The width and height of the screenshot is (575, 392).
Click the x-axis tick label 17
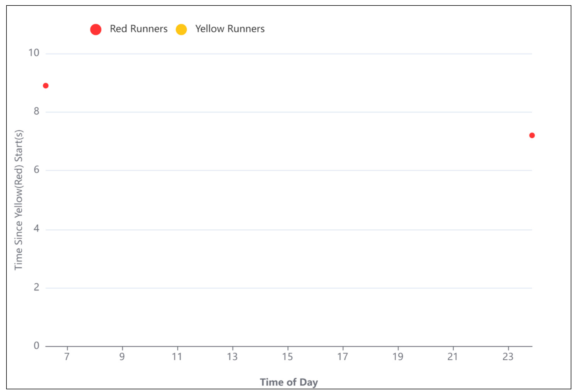pyautogui.click(x=343, y=357)
